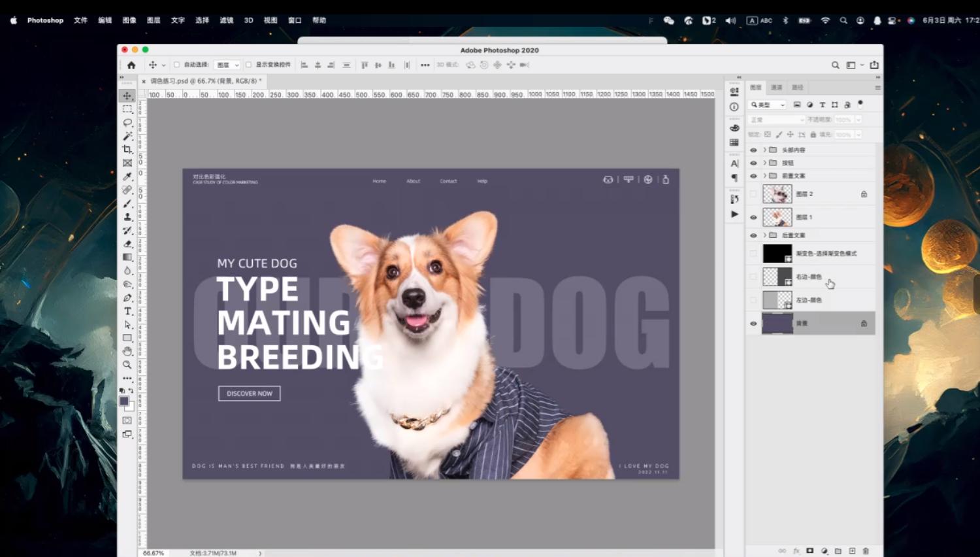
Task: Open the 滤镜 menu
Action: tap(226, 20)
